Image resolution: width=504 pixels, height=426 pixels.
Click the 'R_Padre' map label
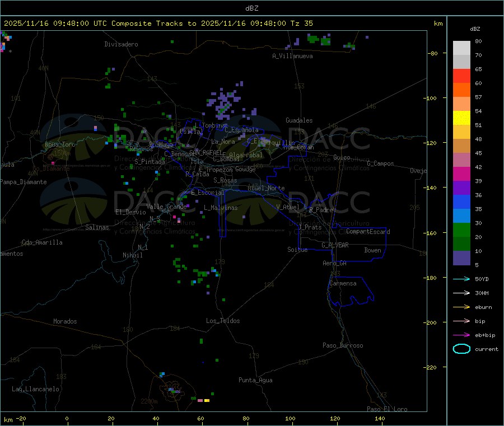pos(321,210)
